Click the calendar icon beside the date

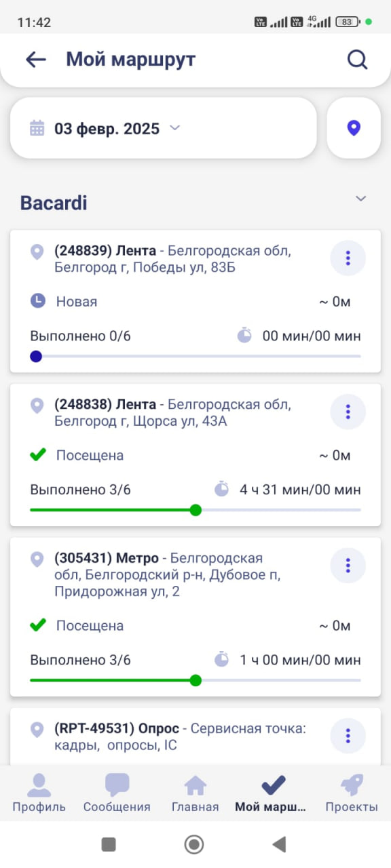click(37, 128)
